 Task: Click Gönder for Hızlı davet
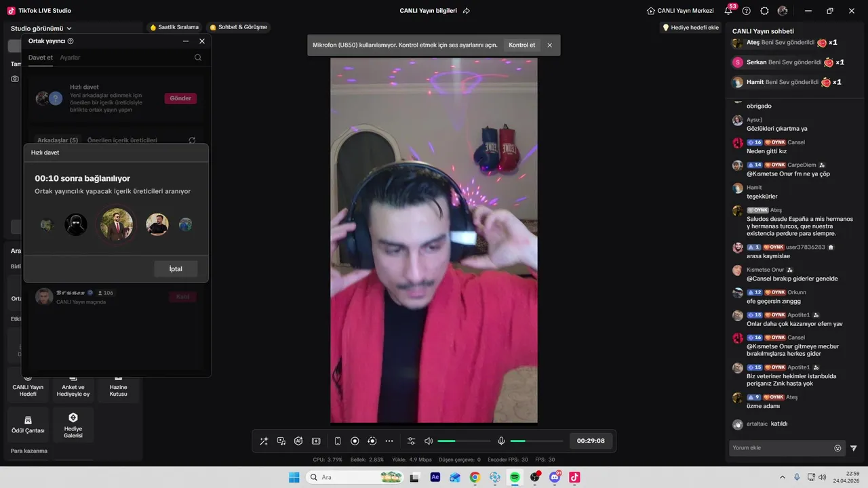coord(180,98)
